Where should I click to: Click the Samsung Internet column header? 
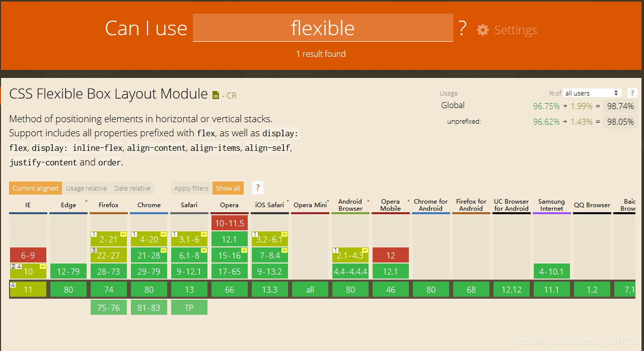click(552, 205)
